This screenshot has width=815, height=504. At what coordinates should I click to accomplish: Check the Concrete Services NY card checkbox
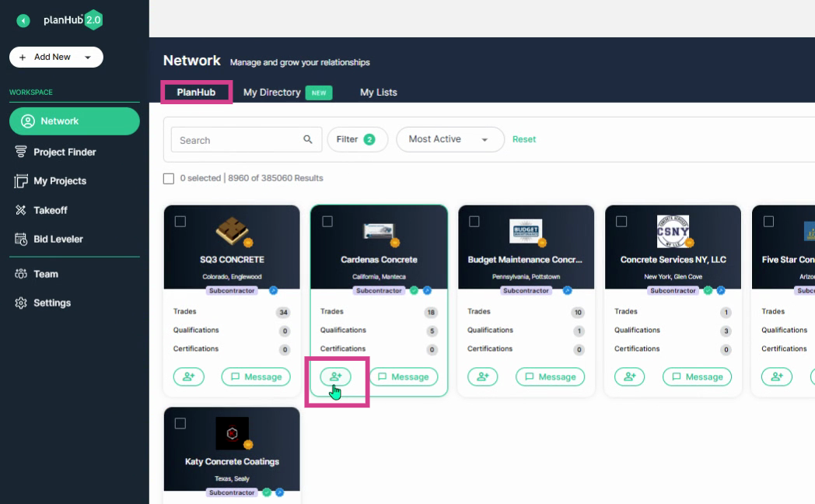621,222
